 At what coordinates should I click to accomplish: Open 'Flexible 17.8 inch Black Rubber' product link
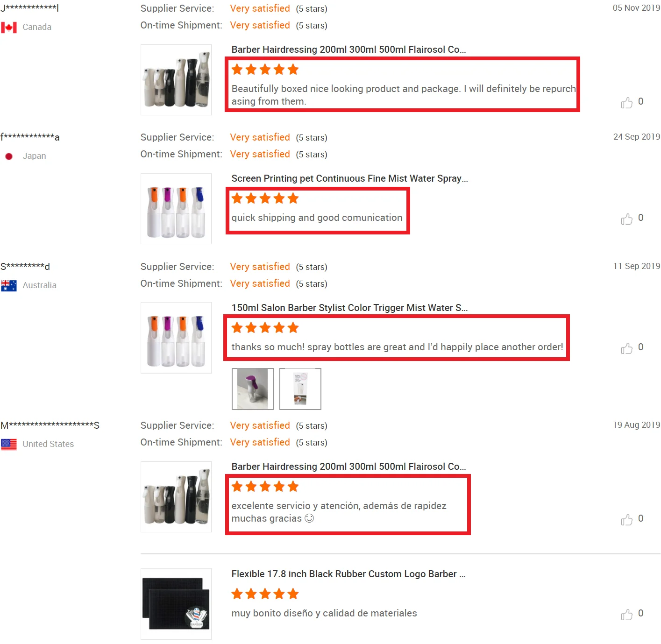tap(348, 574)
